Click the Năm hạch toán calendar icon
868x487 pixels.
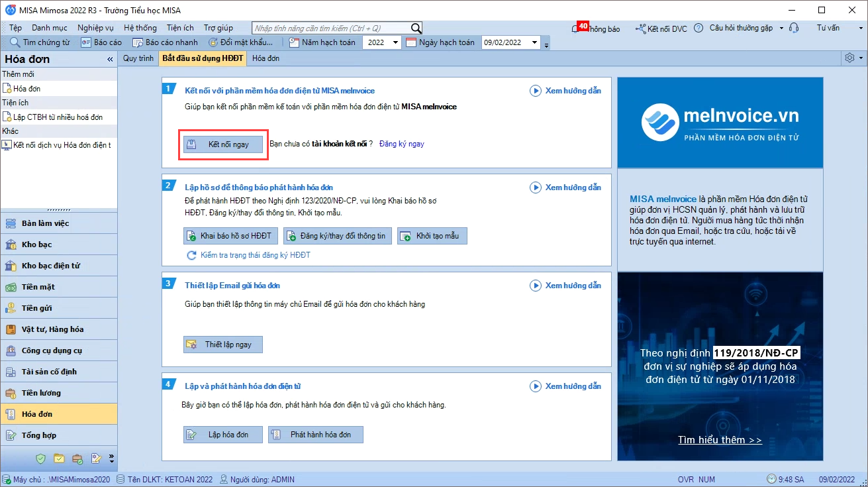(293, 42)
